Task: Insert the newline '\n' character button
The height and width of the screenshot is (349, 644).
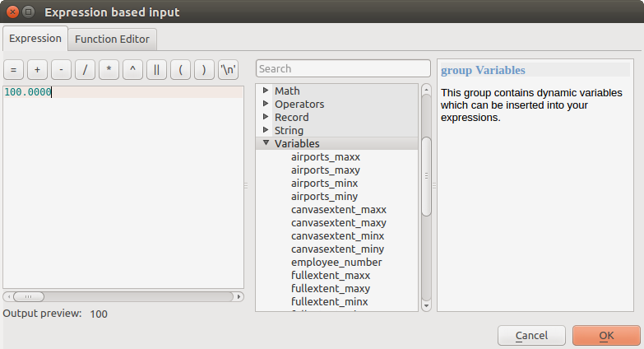Action: coord(229,70)
